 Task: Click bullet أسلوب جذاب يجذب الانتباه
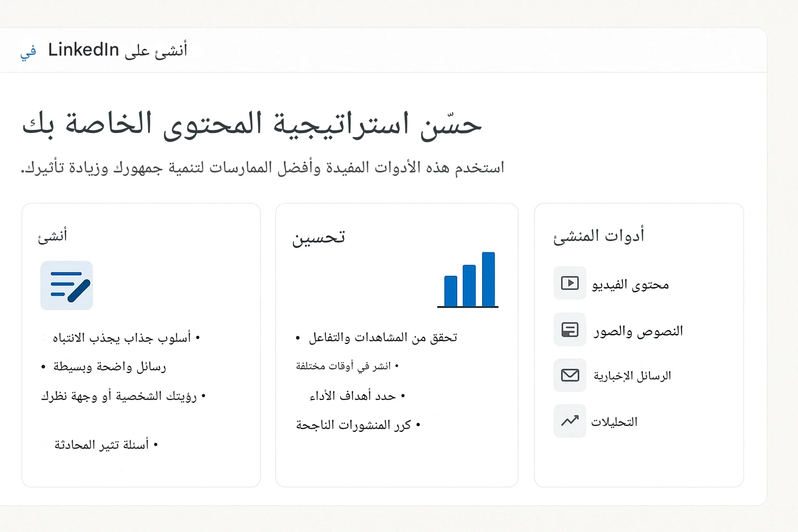(126, 338)
